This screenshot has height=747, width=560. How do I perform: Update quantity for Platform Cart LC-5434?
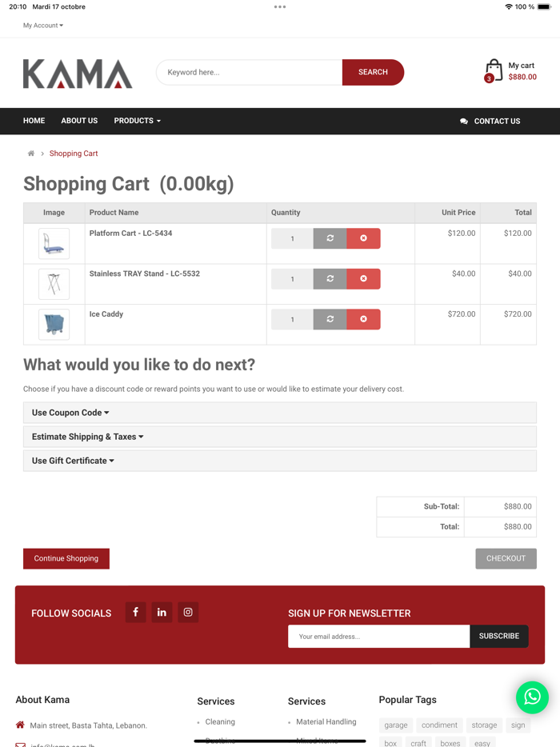point(330,238)
